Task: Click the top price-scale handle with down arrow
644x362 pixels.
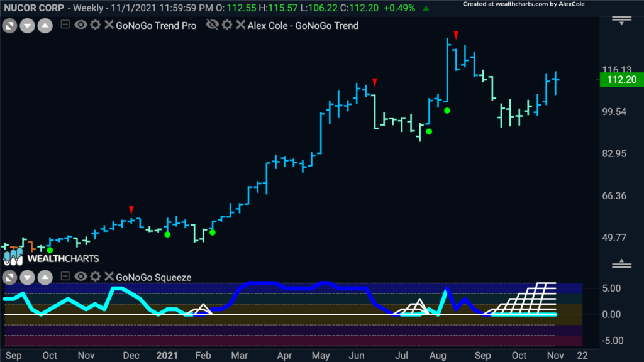Action: tap(621, 21)
